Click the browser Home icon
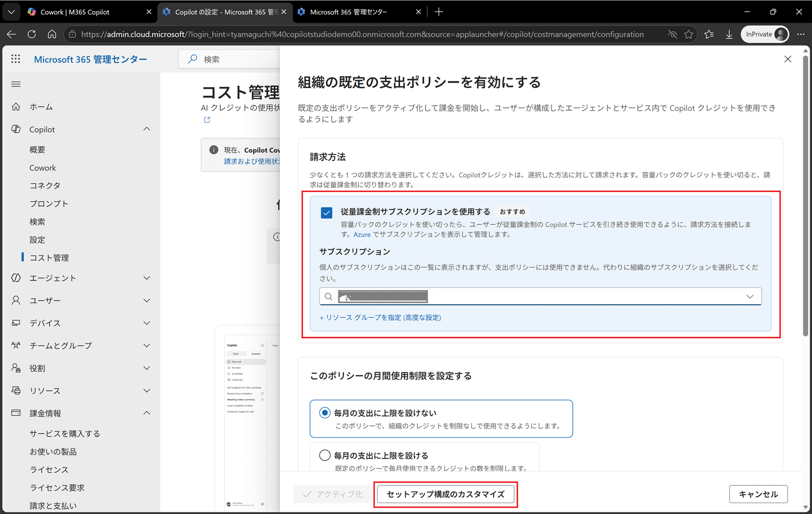This screenshot has height=514, width=812. [x=51, y=34]
